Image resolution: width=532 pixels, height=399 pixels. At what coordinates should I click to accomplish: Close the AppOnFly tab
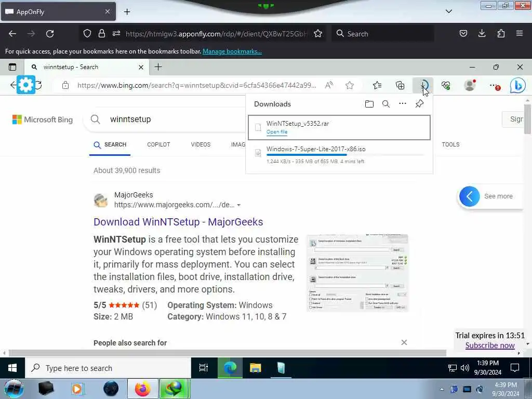[108, 11]
